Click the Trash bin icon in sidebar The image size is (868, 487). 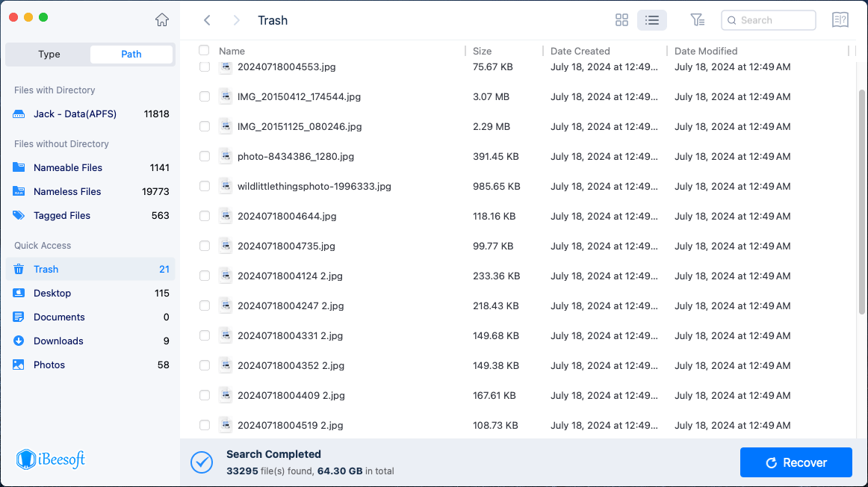coord(19,269)
